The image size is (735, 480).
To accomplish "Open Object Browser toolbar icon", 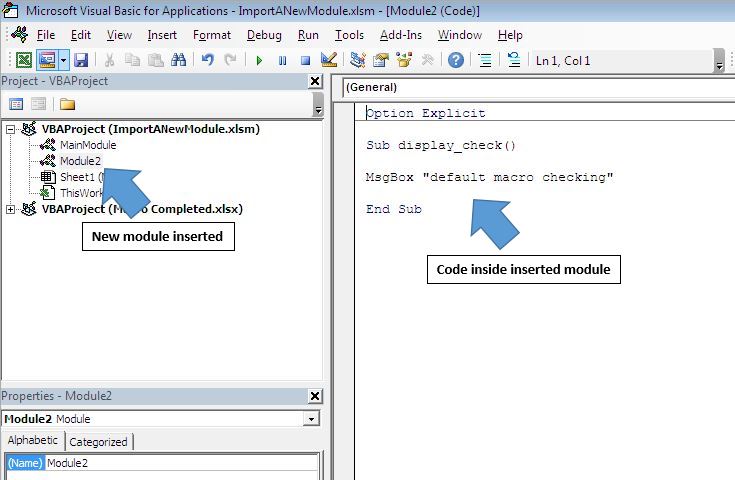I will (404, 60).
